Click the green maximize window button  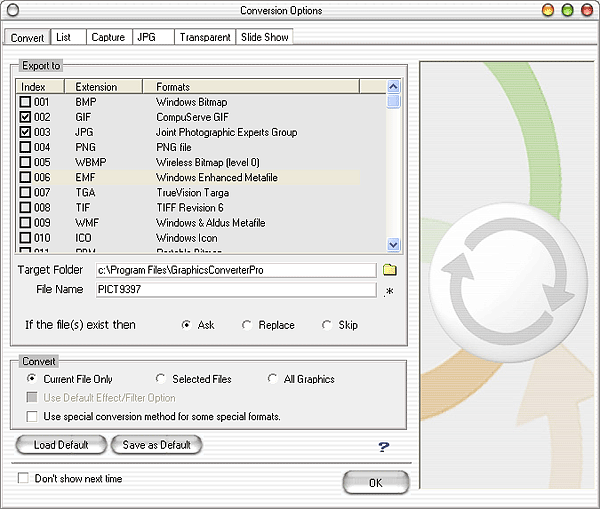[x=567, y=10]
